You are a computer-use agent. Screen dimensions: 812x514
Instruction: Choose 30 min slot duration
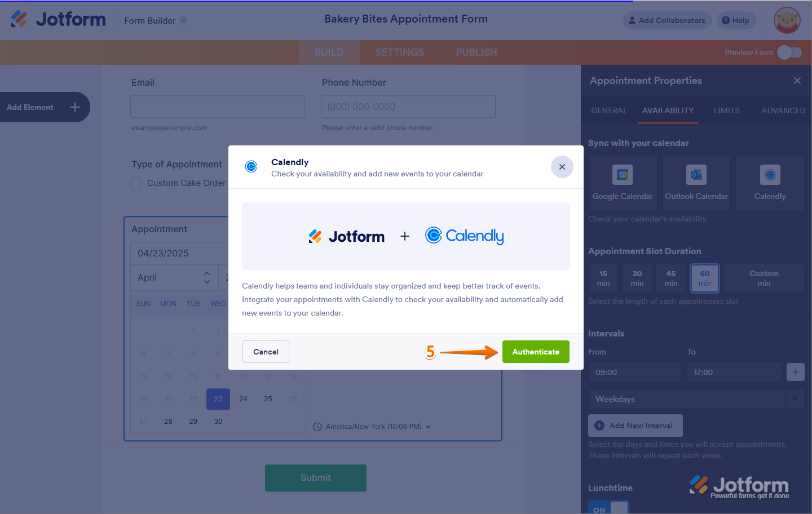[637, 278]
